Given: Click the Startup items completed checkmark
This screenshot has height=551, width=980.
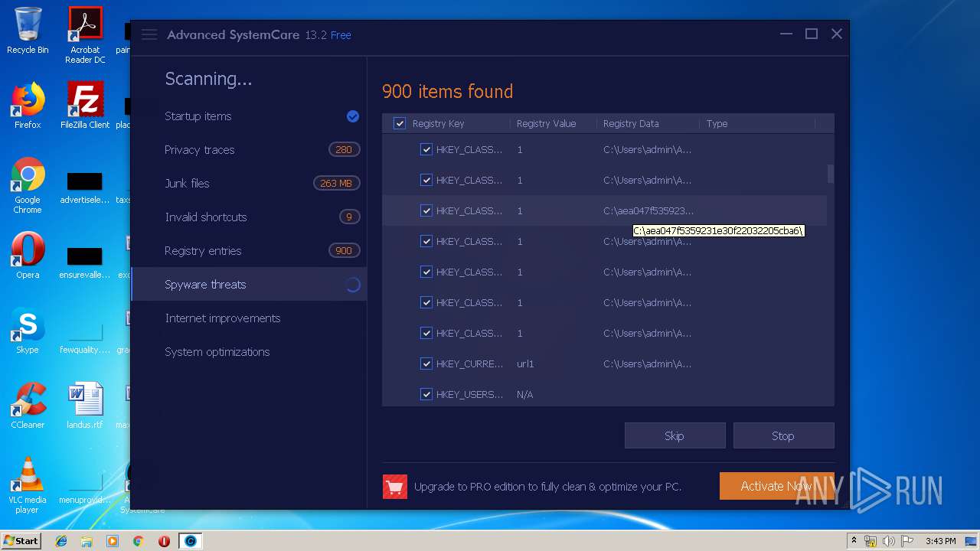Looking at the screenshot, I should click(353, 116).
